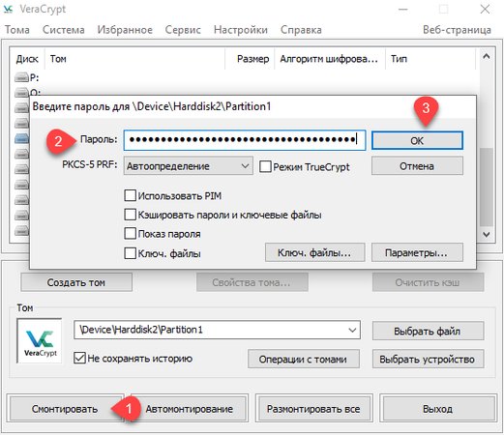Viewport: 504px width, 435px height.
Task: Click the VeraCrypt title bar app icon
Action: point(8,10)
